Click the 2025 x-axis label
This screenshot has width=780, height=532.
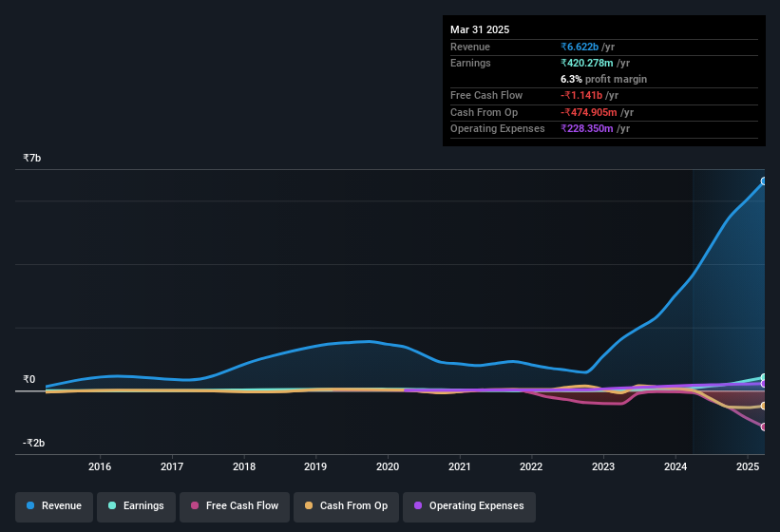pos(748,466)
